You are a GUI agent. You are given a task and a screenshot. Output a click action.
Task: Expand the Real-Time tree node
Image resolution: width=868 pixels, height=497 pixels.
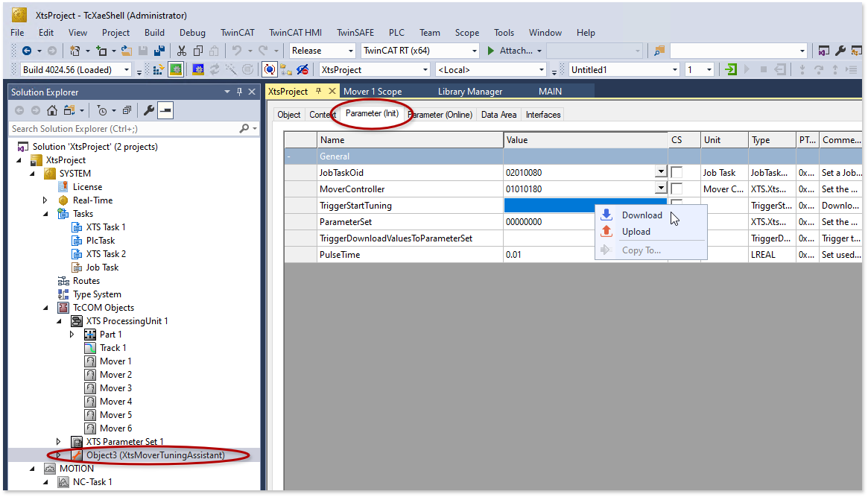click(x=45, y=200)
